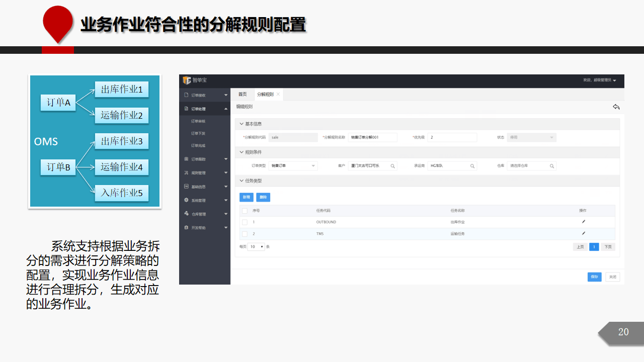Check the box for the TMS row
Image resolution: width=644 pixels, height=362 pixels.
245,234
